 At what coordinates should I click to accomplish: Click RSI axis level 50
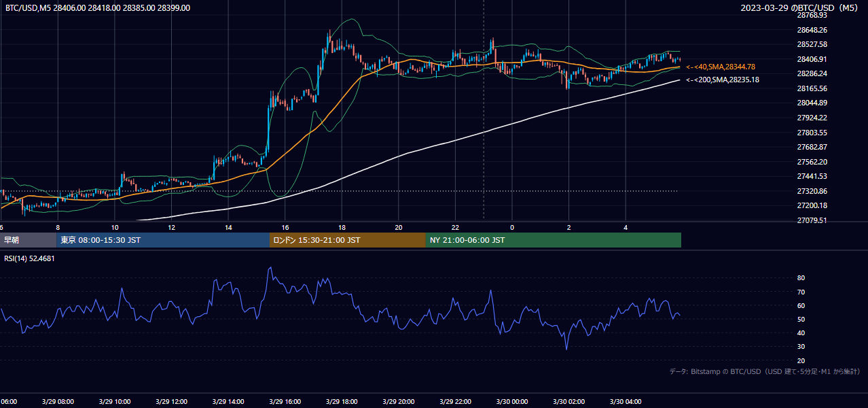[x=801, y=319]
